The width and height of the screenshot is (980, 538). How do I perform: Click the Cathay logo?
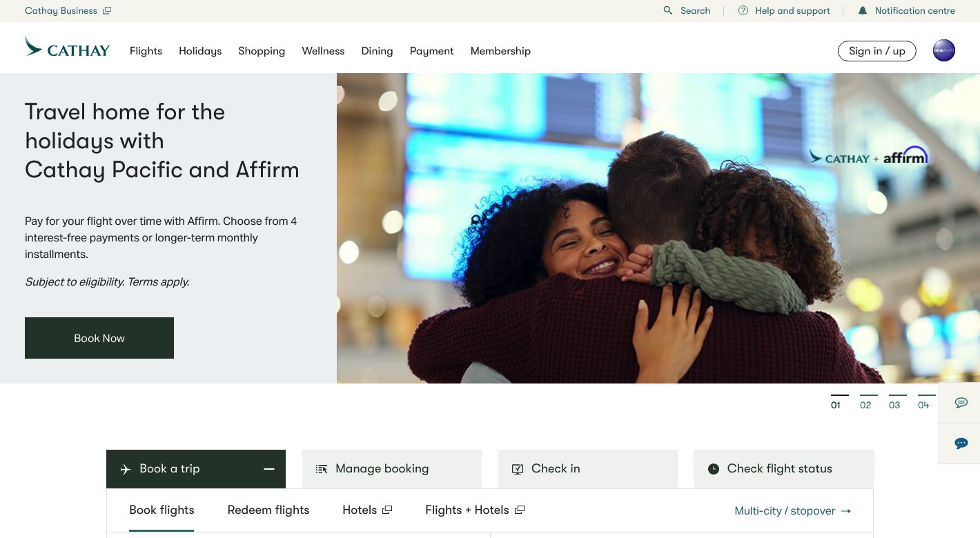[67, 48]
